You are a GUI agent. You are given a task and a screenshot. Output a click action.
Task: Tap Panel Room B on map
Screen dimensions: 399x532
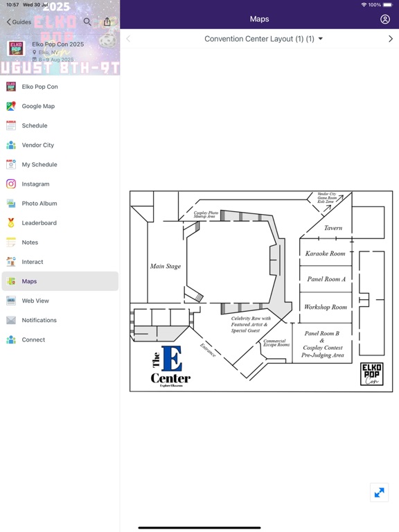click(x=321, y=333)
